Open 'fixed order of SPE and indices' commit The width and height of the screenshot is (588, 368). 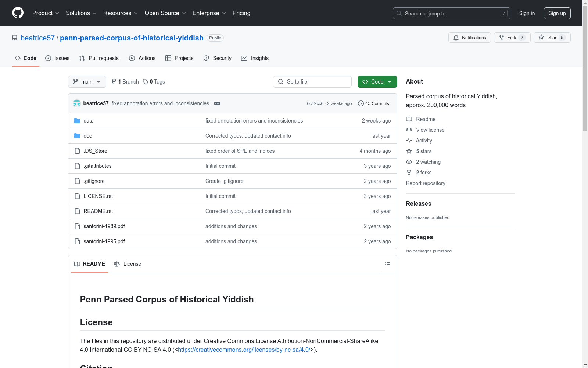point(240,151)
